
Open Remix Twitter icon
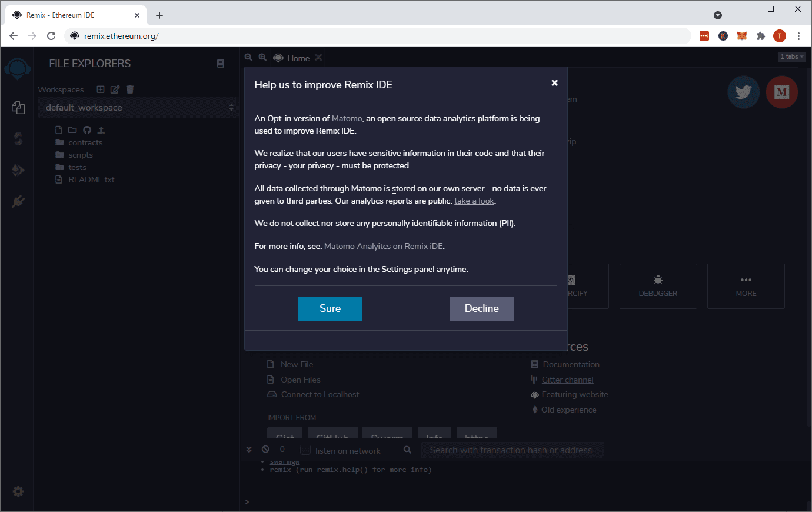pos(744,92)
